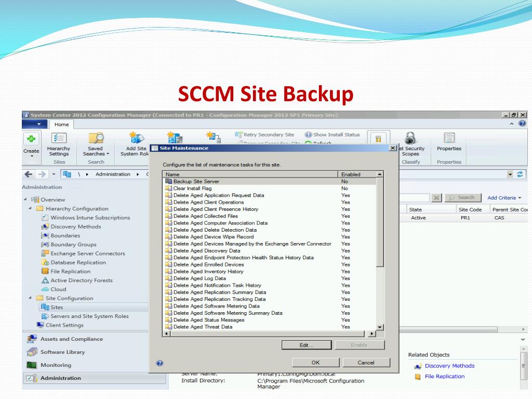Select File Replication in the tree
Screen dimensions: 532x399
click(70, 271)
